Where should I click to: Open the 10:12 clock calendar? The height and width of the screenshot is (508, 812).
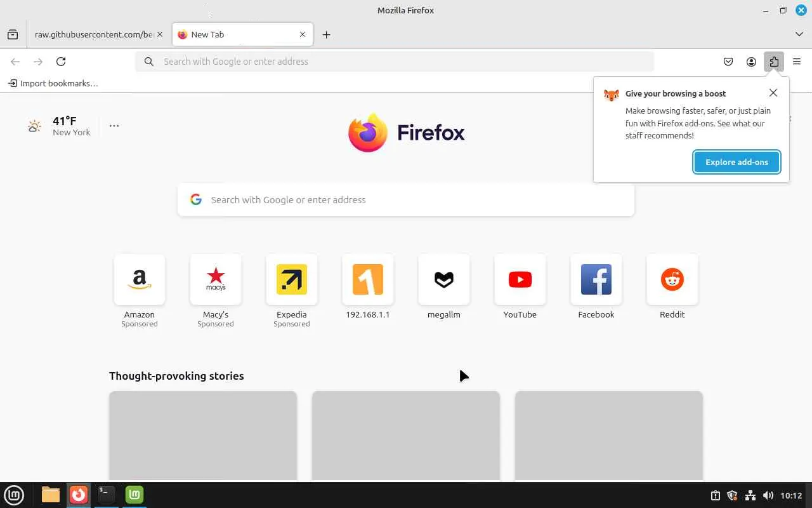pyautogui.click(x=791, y=495)
